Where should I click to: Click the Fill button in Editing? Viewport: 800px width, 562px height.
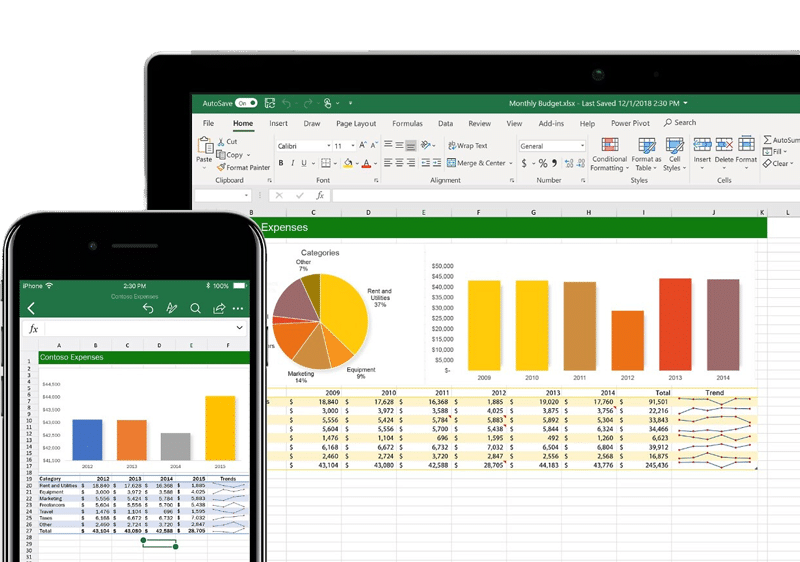[x=774, y=151]
